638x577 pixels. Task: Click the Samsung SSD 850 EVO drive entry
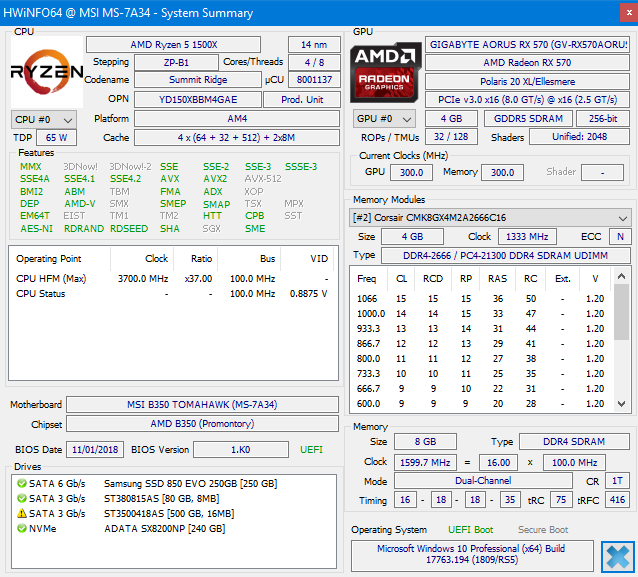click(x=190, y=483)
